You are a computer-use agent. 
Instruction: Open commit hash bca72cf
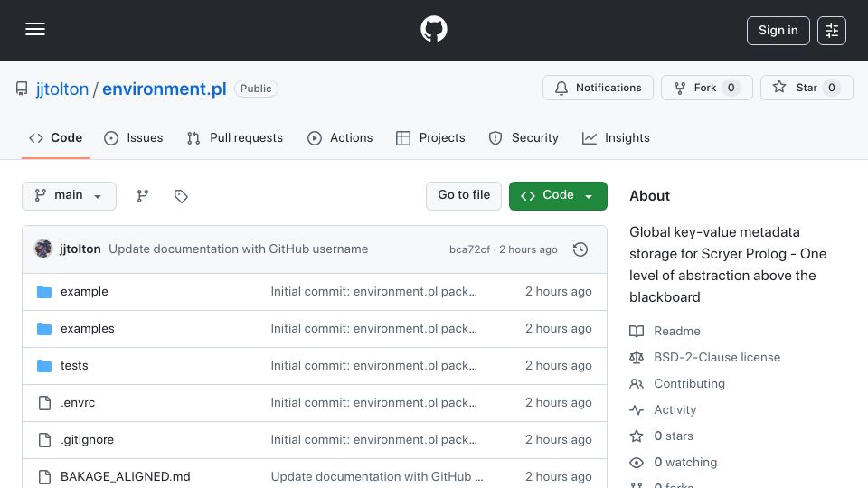point(469,249)
